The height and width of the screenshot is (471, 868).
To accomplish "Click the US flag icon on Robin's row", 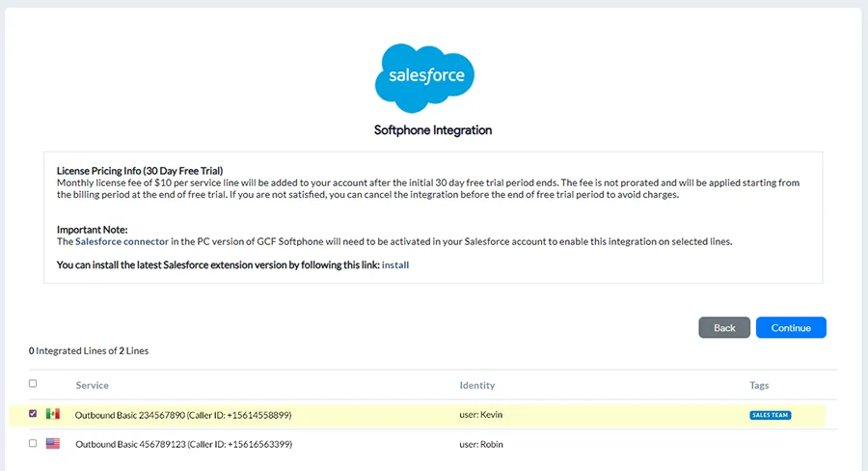I will pyautogui.click(x=53, y=443).
